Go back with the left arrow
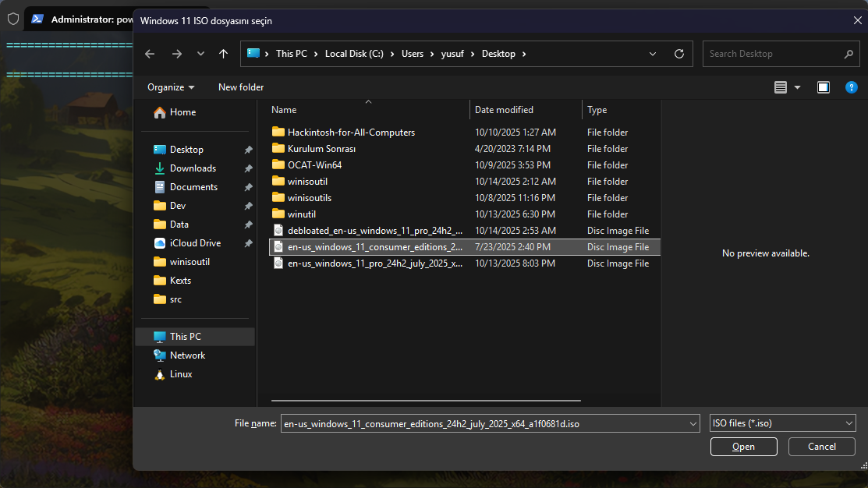Screen dimensions: 868x488 [150, 54]
